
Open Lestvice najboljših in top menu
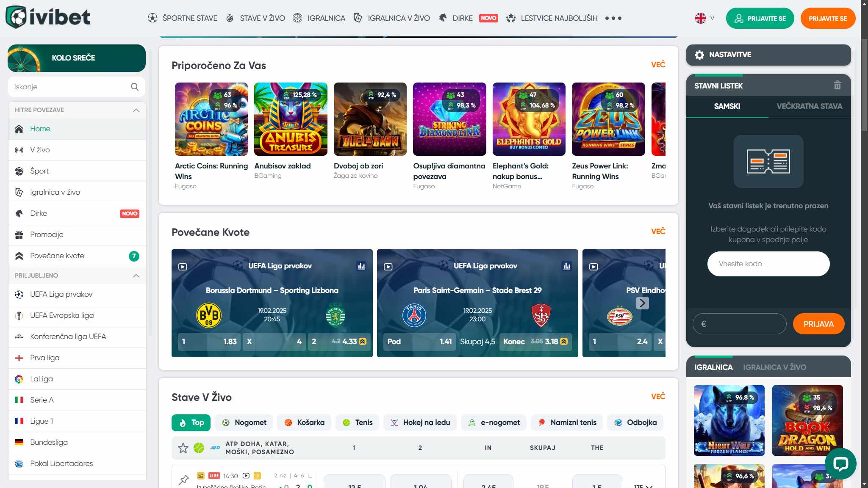[x=552, y=18]
